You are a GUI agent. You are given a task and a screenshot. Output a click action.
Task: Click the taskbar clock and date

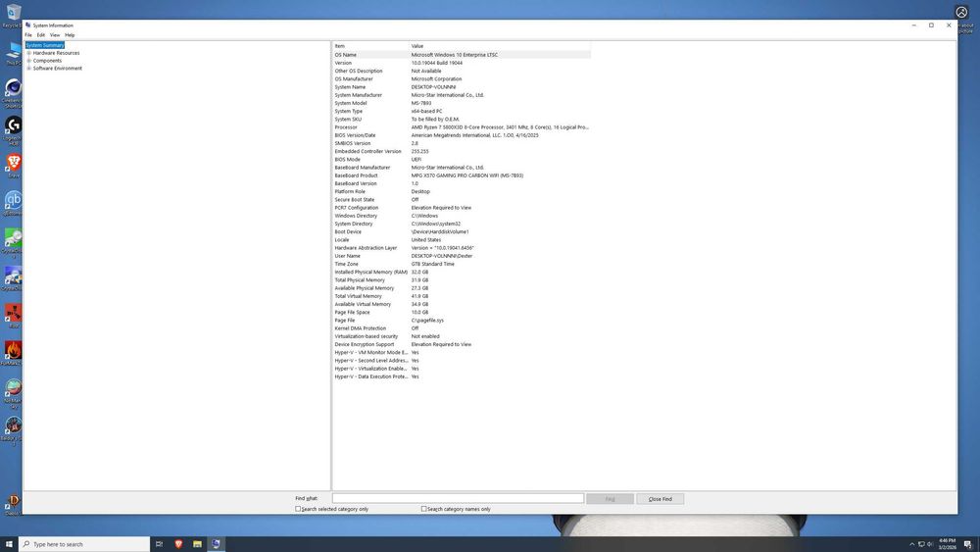tap(947, 544)
